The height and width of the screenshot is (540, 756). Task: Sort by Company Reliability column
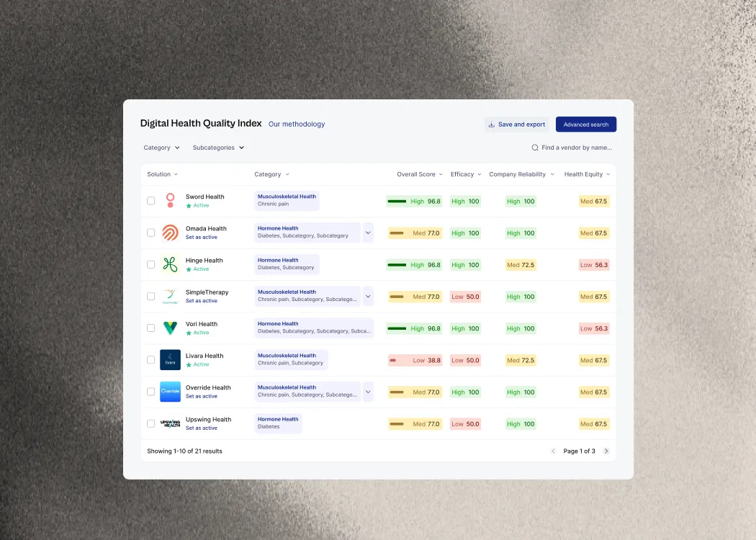[x=522, y=174]
